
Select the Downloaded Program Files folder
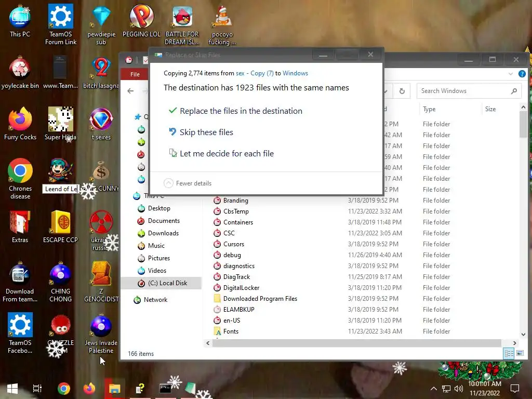[x=260, y=299]
